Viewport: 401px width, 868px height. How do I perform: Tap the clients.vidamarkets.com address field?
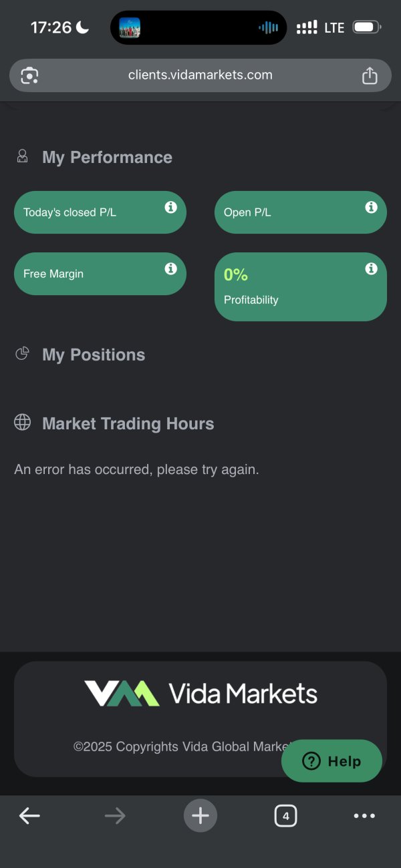(x=200, y=75)
